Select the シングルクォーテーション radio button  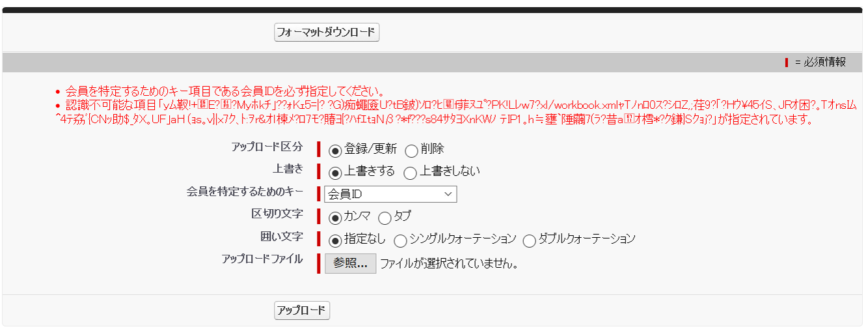tap(401, 240)
